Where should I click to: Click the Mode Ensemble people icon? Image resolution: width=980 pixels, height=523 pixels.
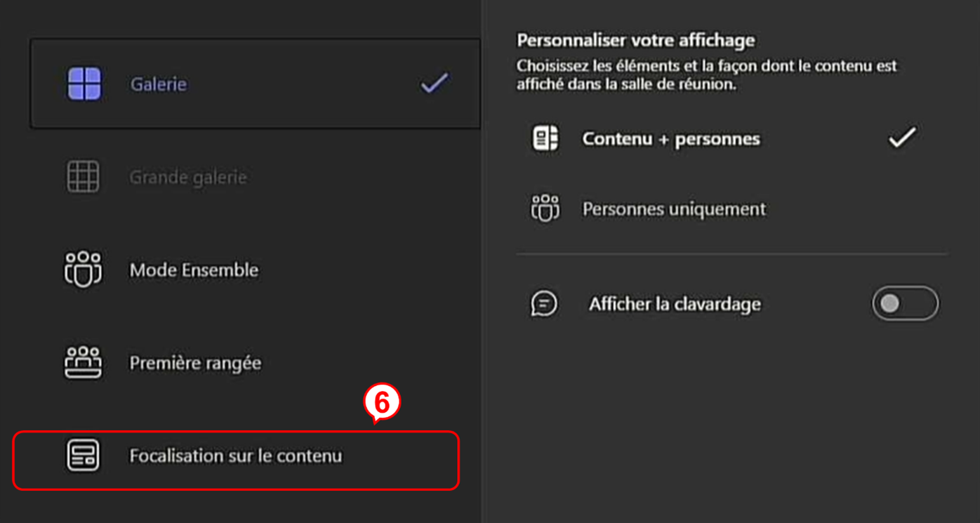(x=83, y=270)
